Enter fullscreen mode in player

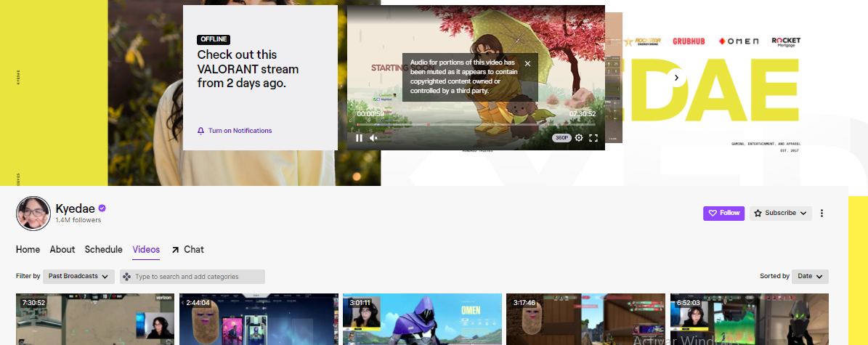[x=593, y=138]
